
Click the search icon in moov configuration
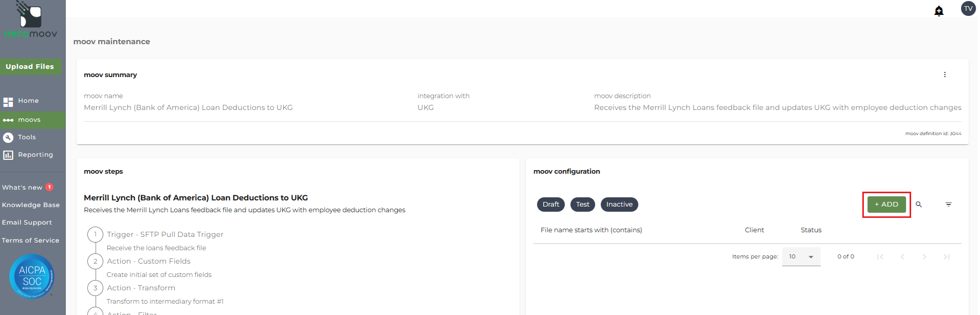(x=919, y=205)
